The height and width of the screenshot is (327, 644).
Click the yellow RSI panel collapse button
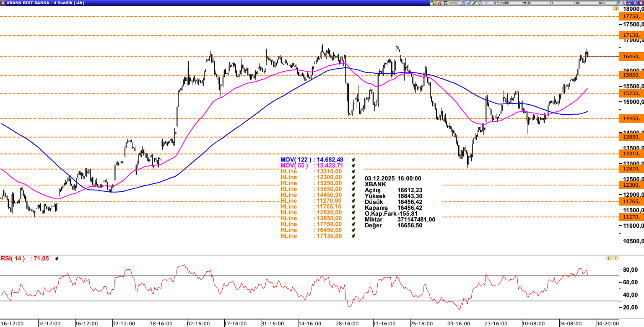point(608,258)
